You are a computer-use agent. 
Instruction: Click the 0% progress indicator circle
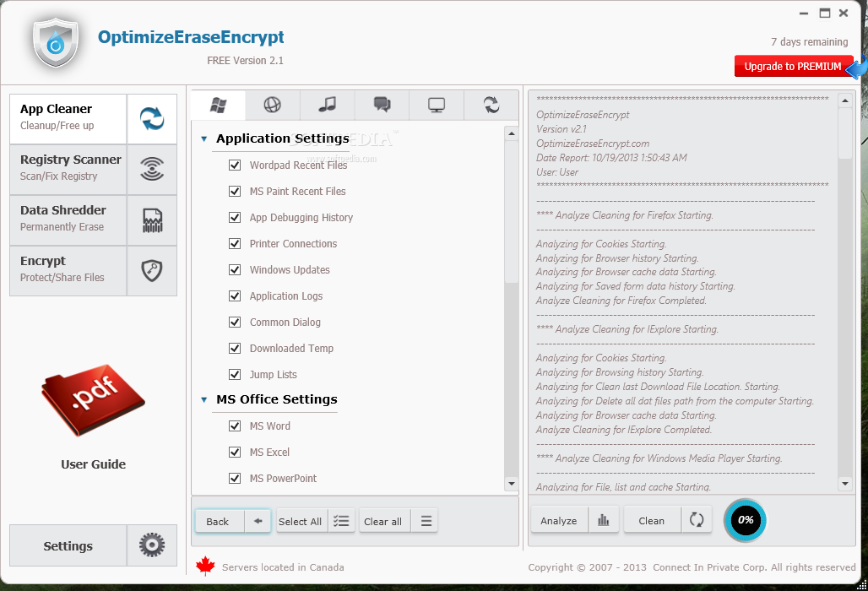pyautogui.click(x=745, y=520)
